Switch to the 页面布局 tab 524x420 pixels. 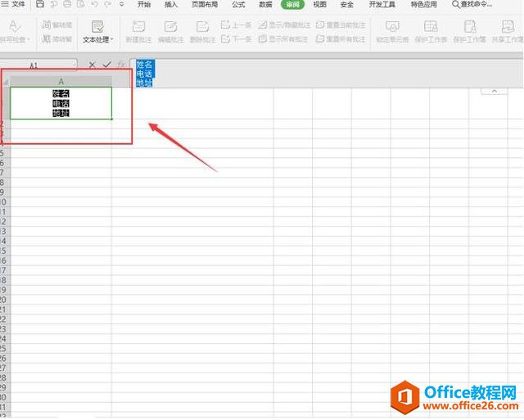pyautogui.click(x=205, y=4)
